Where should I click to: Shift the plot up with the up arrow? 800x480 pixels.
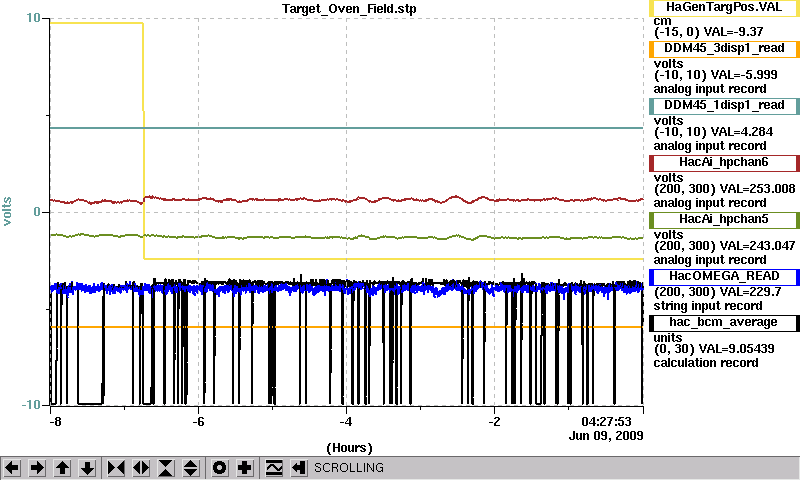point(63,468)
